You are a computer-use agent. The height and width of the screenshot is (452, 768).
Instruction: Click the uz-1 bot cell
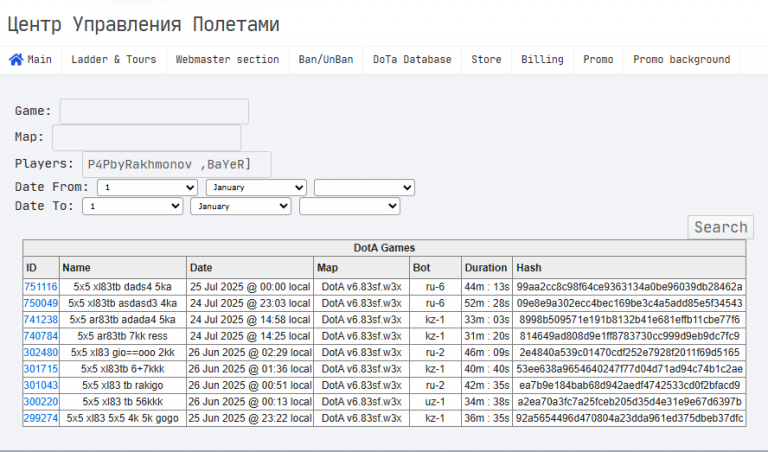[435, 402]
